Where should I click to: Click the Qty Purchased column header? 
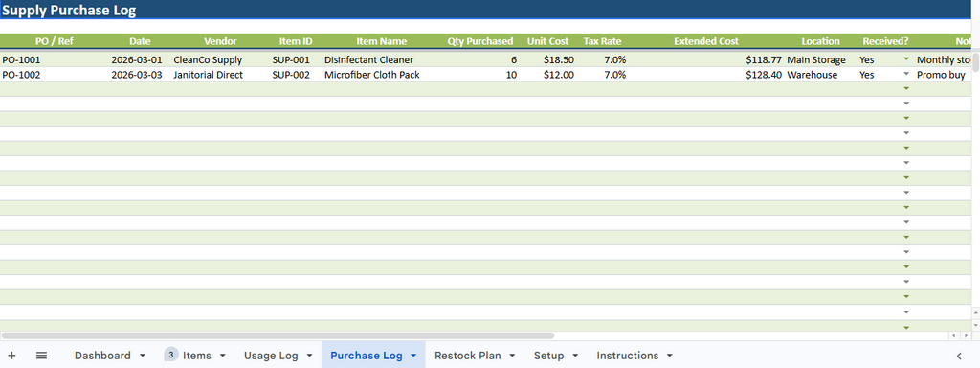coord(480,41)
